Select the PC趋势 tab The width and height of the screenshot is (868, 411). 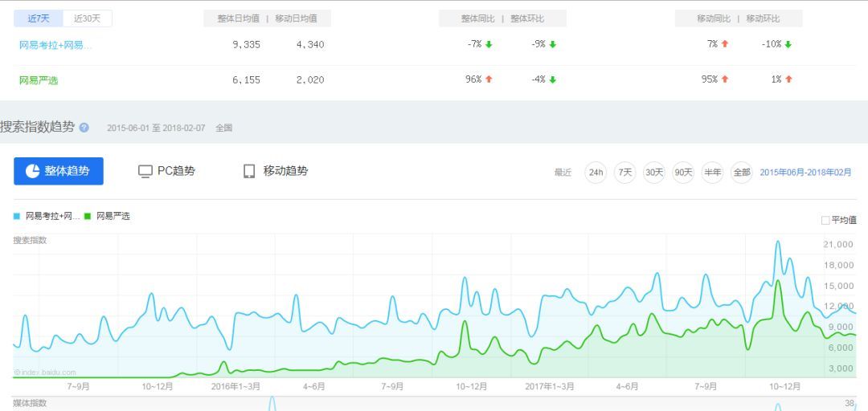(x=166, y=171)
